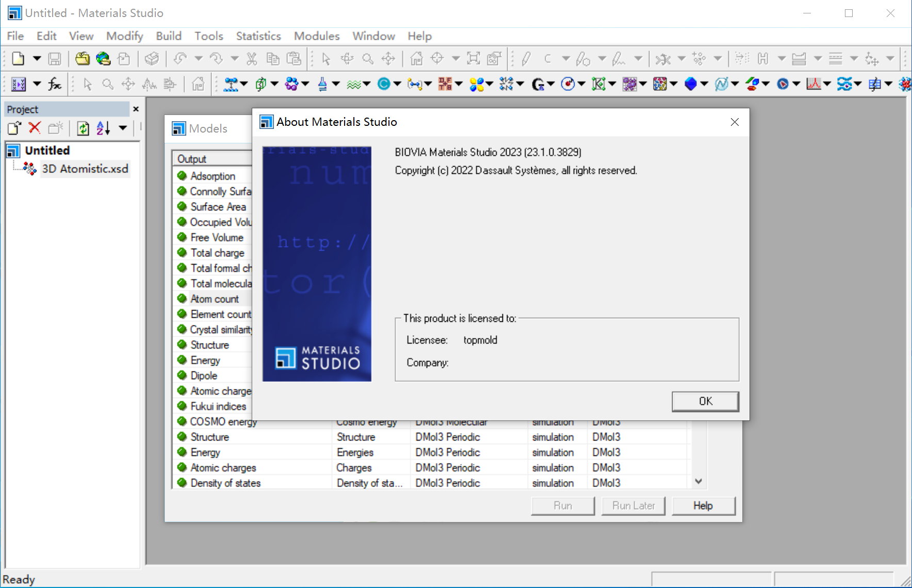Click the green refresh icon in Project panel

[83, 128]
